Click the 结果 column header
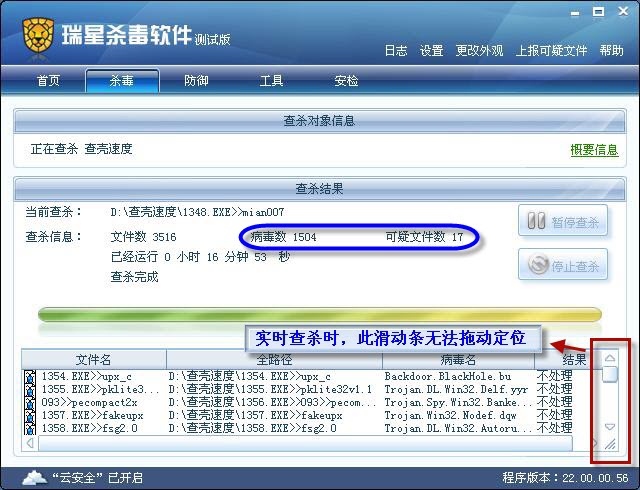The image size is (640, 490). pyautogui.click(x=567, y=360)
